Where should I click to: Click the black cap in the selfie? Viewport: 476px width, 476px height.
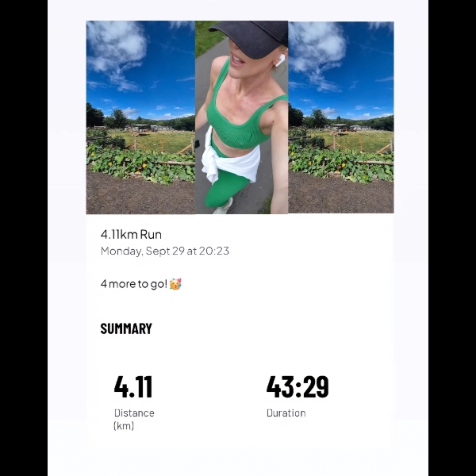click(x=251, y=37)
